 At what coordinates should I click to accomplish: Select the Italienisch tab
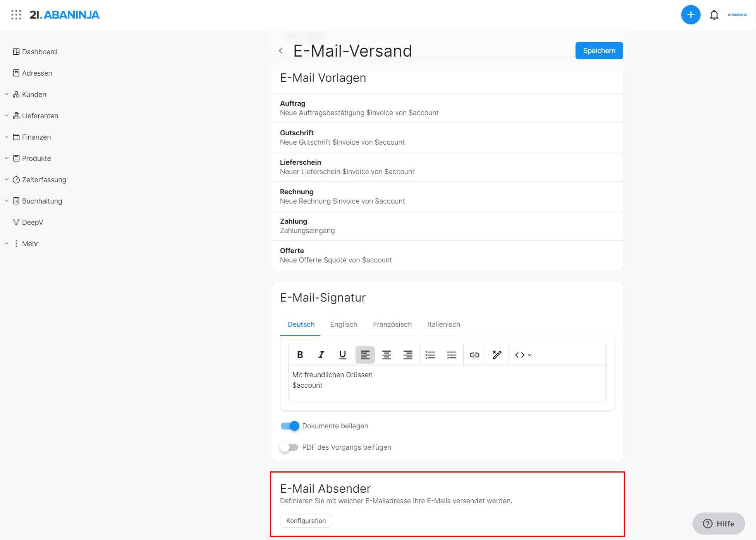(x=443, y=324)
